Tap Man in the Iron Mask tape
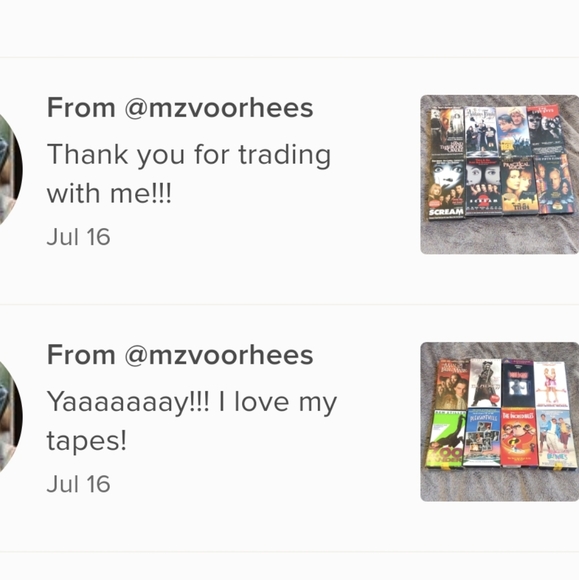Screen dimensions: 579x580 pos(452,385)
